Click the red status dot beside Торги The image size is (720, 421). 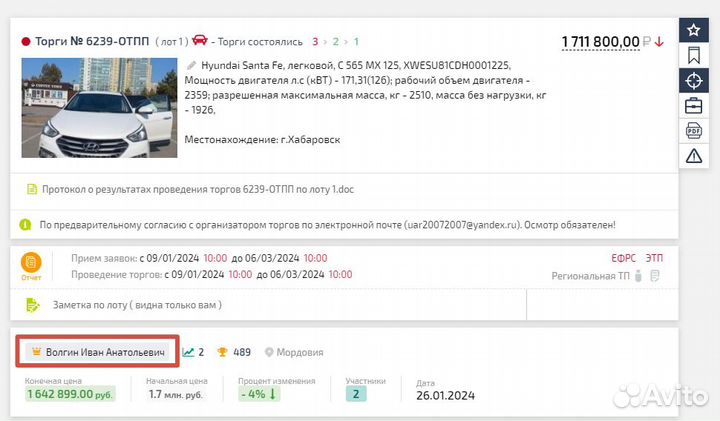(x=26, y=42)
